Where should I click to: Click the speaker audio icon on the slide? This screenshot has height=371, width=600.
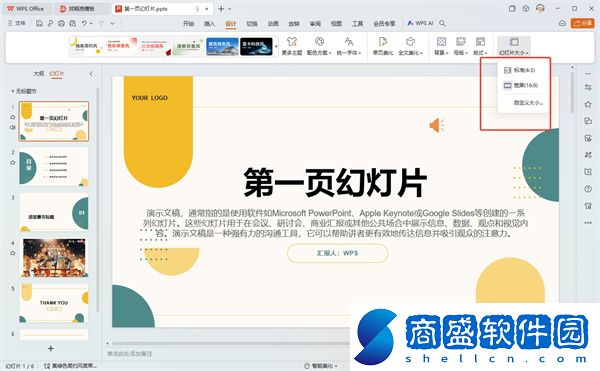pyautogui.click(x=437, y=125)
